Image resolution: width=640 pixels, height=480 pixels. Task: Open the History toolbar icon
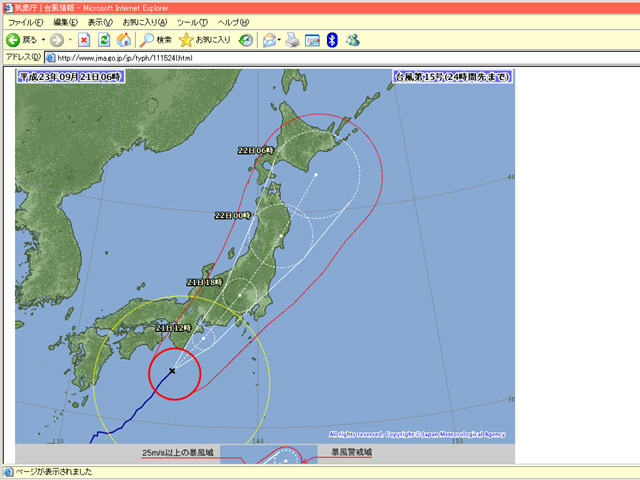246,40
